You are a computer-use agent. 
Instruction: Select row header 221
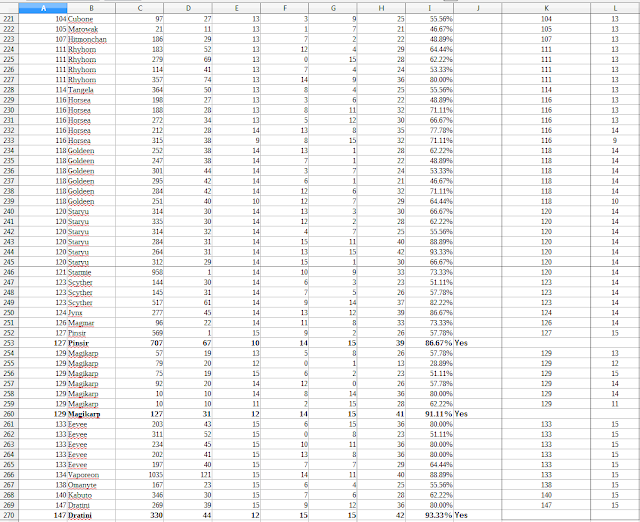9,19
